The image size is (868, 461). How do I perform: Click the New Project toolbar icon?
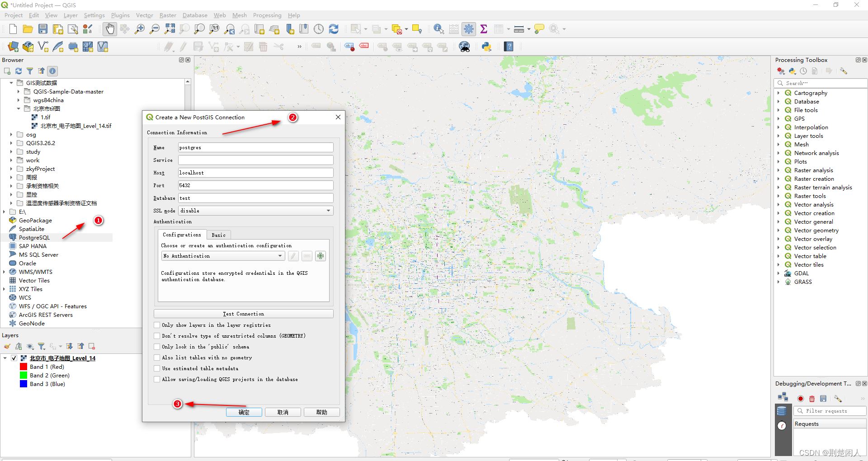coord(13,29)
